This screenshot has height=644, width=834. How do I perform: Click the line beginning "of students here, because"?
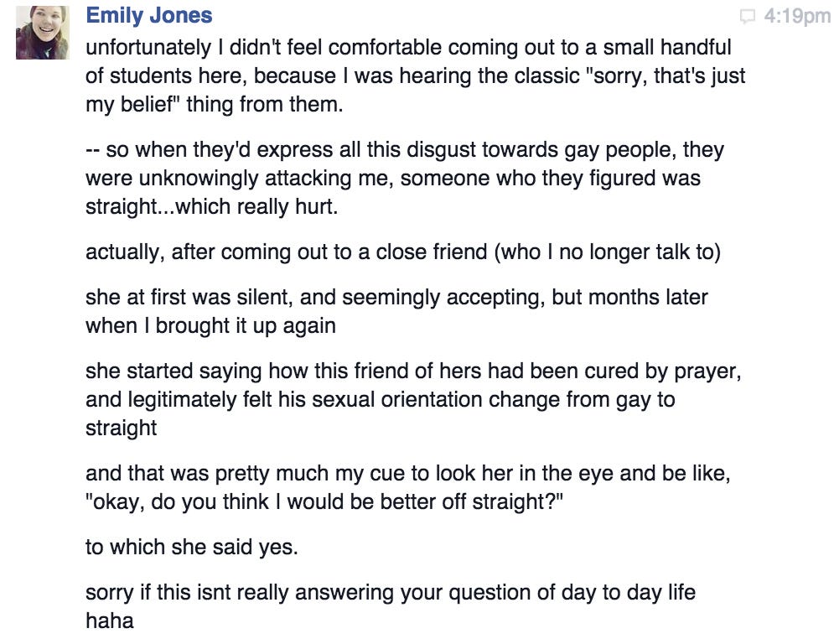click(x=416, y=75)
